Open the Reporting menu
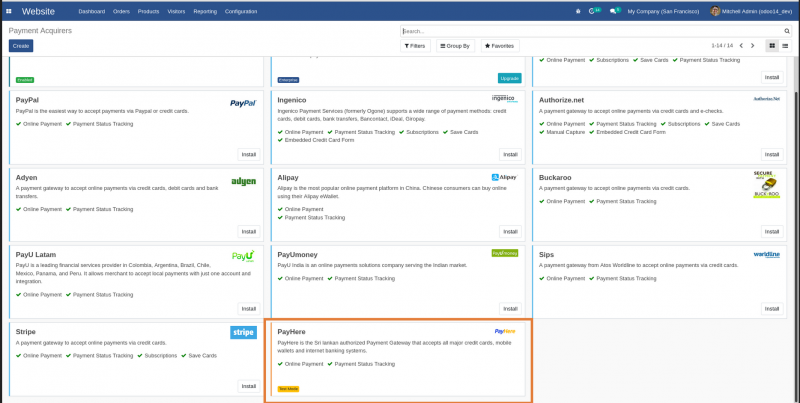The height and width of the screenshot is (403, 800). tap(205, 11)
